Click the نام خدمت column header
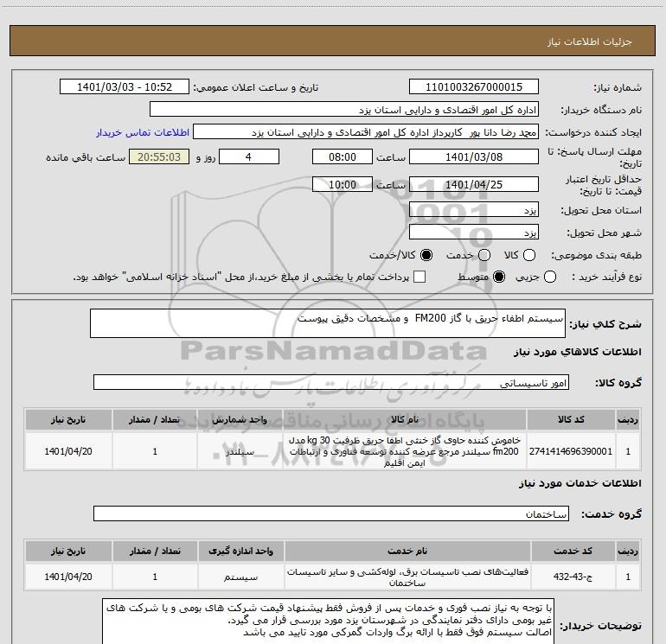Image resolution: width=666 pixels, height=644 pixels. (x=407, y=551)
